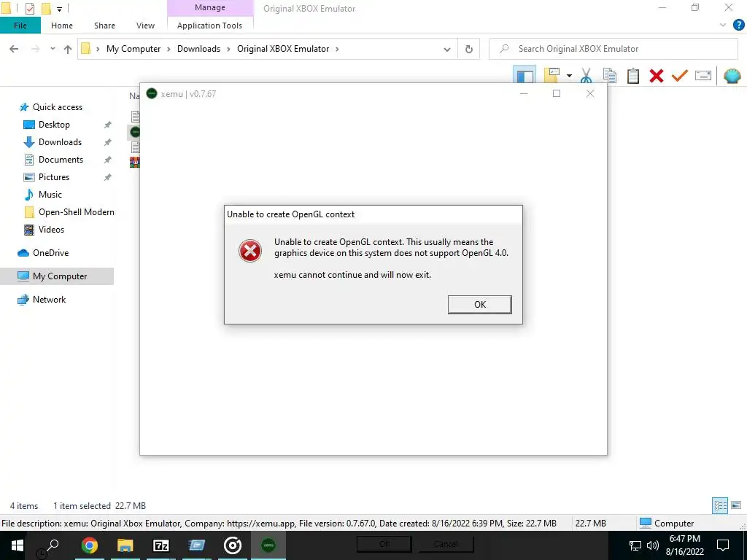
Task: Open File Explorer from the taskbar
Action: (125, 545)
